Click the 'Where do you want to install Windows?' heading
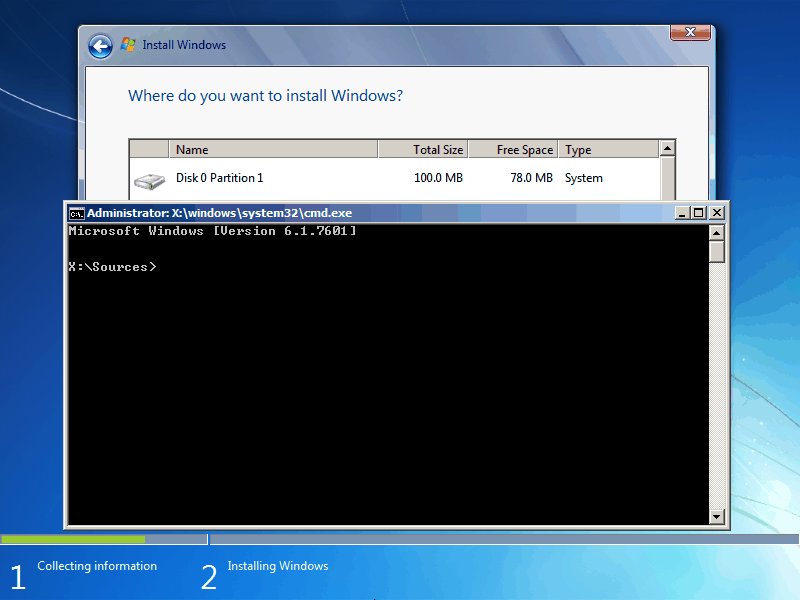Screen dimensions: 800x600 [265, 96]
